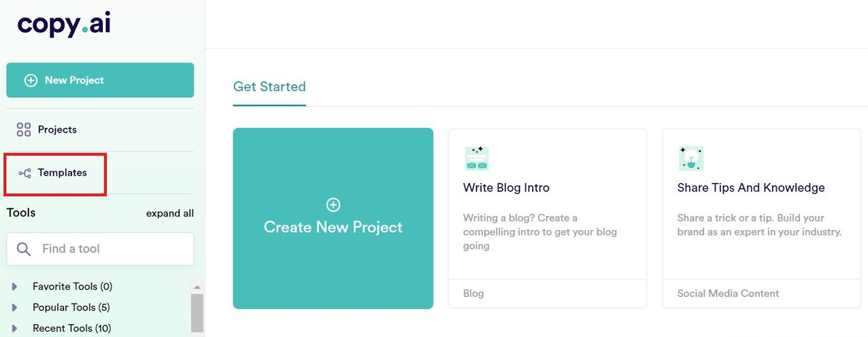The width and height of the screenshot is (868, 337).
Task: Click the expand all link
Action: click(x=170, y=213)
